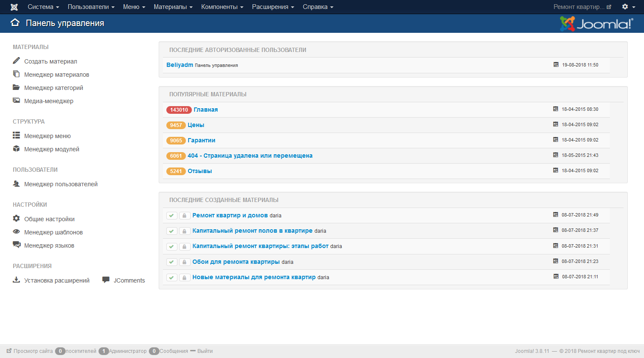Click Просмотр сайта in the footer
The height and width of the screenshot is (358, 644).
point(33,351)
